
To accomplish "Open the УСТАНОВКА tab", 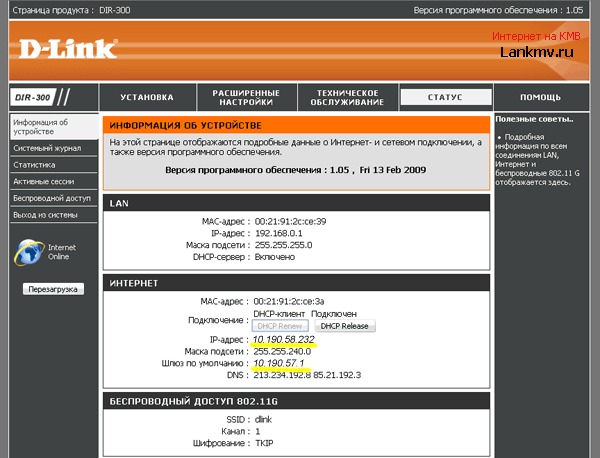I will click(147, 97).
